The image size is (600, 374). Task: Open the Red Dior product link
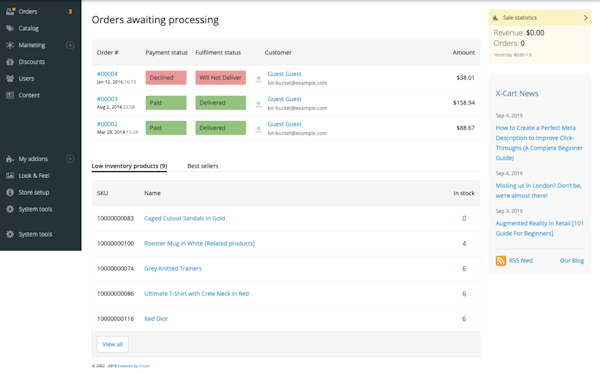coord(156,318)
